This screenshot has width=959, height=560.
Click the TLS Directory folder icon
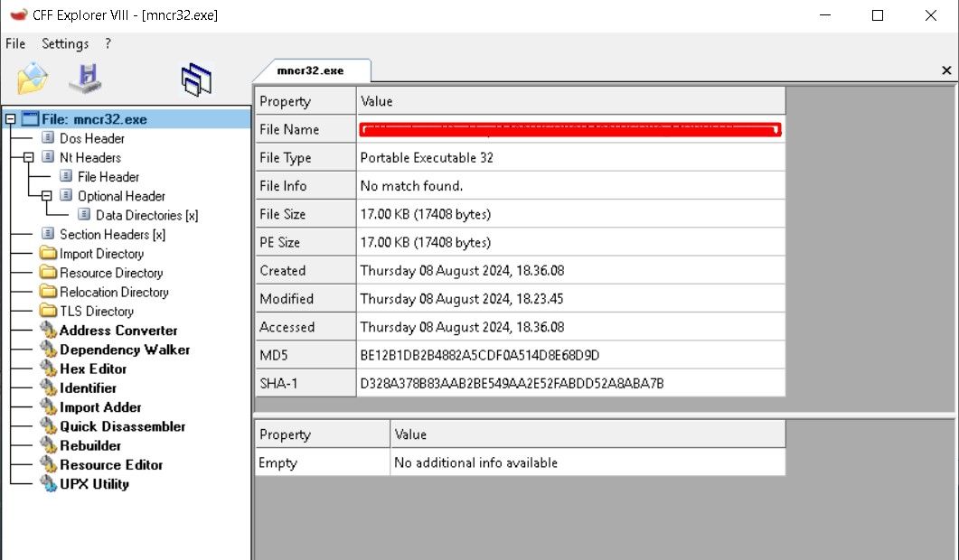[x=48, y=311]
